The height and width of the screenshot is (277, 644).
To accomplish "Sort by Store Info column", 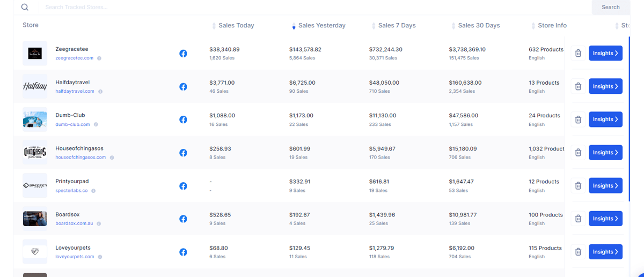I will point(548,26).
